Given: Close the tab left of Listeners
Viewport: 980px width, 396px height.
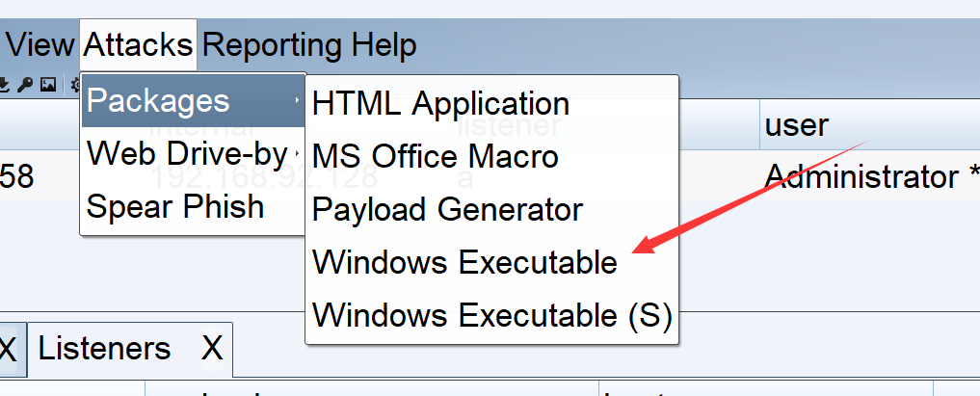Looking at the screenshot, I should coord(8,349).
